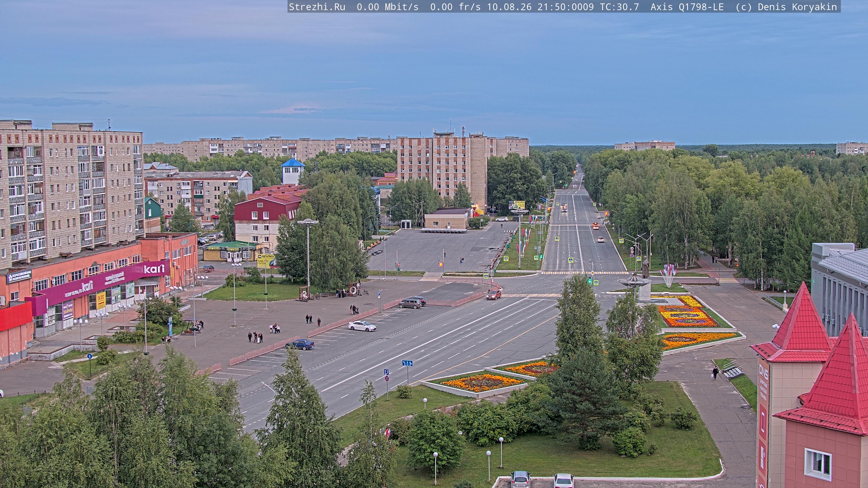
Task: Click the 10.08.26 date stamp
Action: 509,7
